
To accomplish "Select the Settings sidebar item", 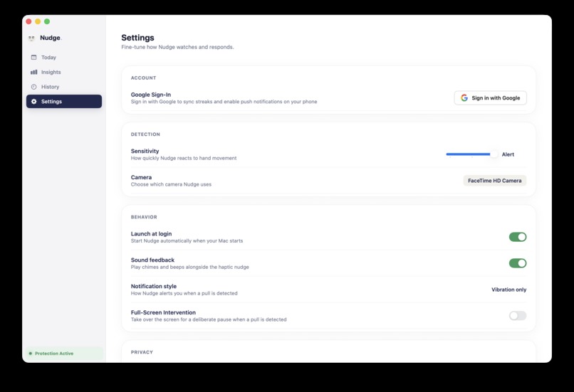I will pyautogui.click(x=64, y=101).
